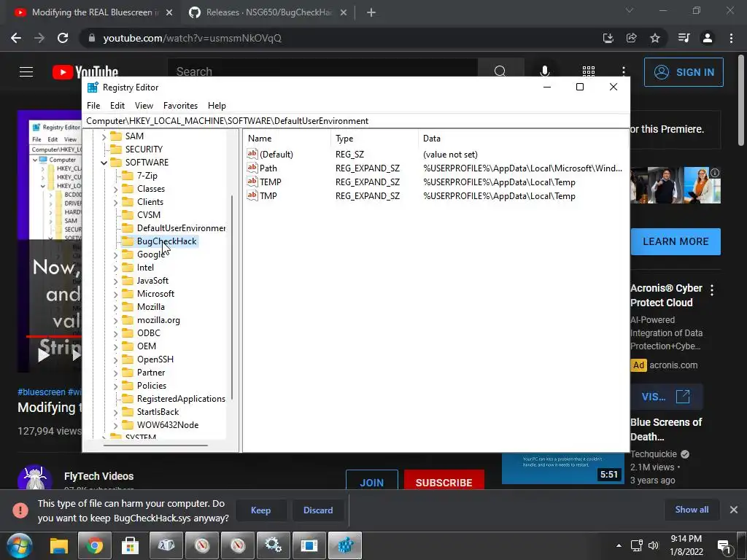Click the YouTube logo

[85, 72]
